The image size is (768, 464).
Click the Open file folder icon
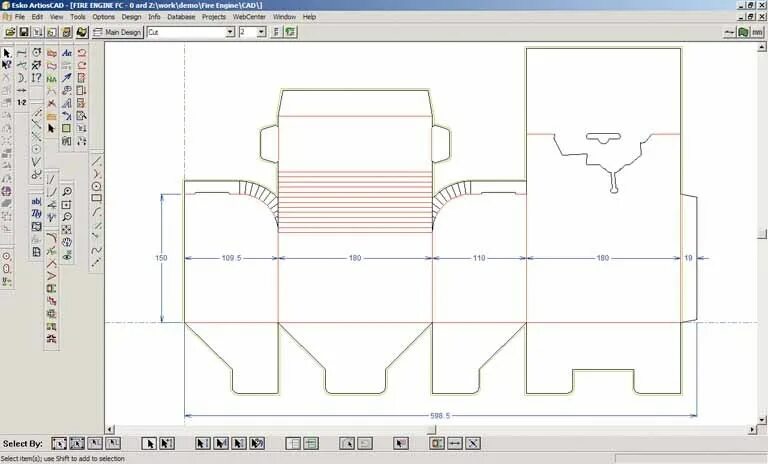point(10,32)
